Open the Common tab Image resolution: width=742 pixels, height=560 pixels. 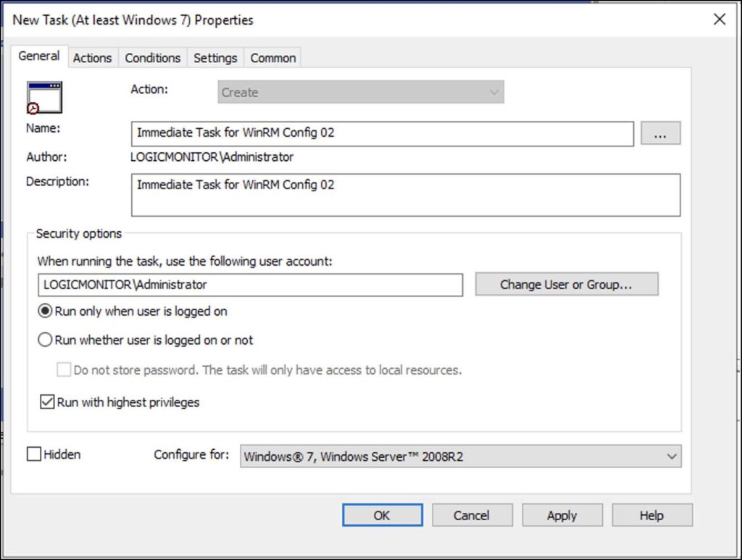click(x=272, y=57)
